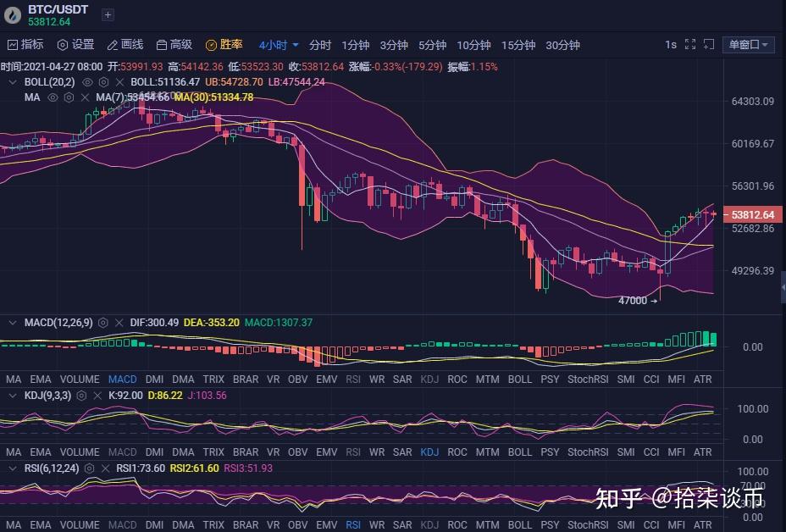This screenshot has height=532, width=786.
Task: Click the 1s refresh interval label
Action: (671, 45)
